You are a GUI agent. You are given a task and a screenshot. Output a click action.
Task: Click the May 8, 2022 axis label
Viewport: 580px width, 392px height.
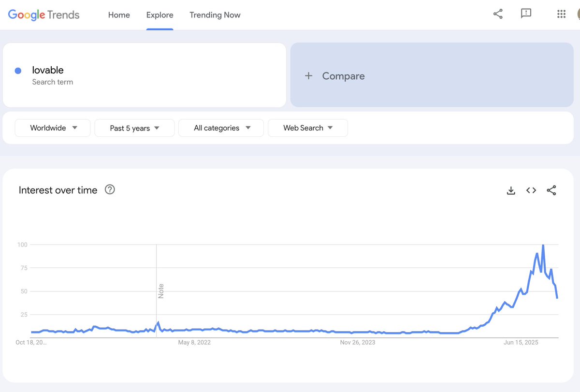click(194, 343)
